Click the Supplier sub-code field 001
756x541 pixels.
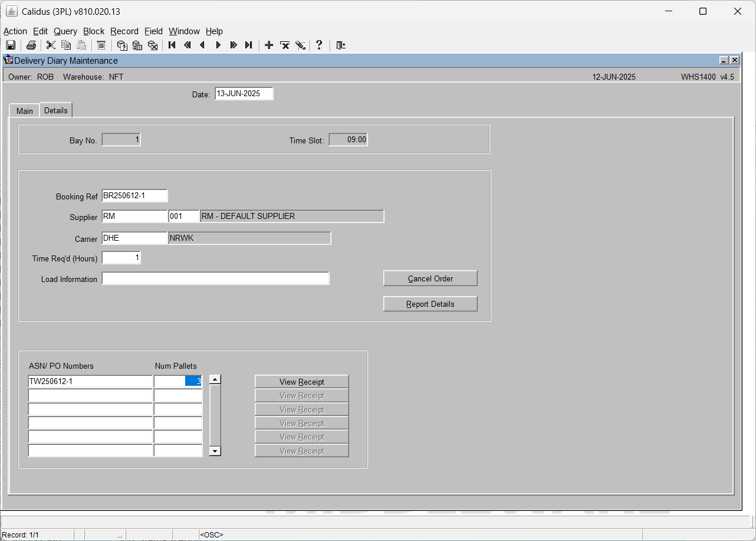(x=184, y=217)
